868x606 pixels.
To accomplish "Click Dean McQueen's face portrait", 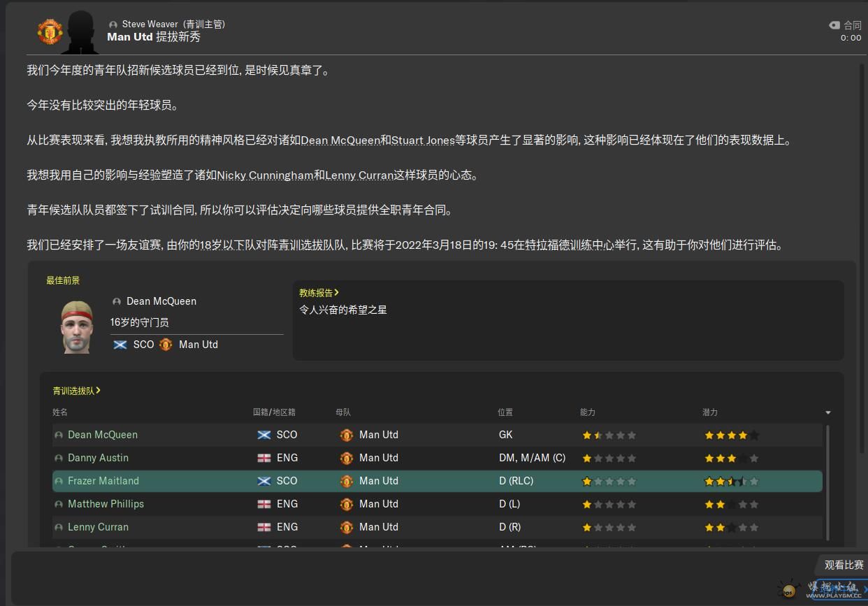I will coord(76,326).
